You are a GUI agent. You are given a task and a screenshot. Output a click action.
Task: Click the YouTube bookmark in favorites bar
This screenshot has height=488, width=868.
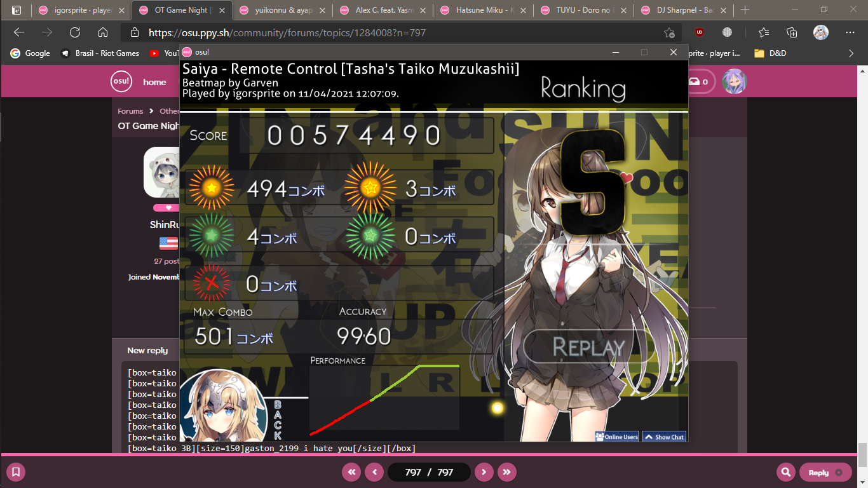165,53
